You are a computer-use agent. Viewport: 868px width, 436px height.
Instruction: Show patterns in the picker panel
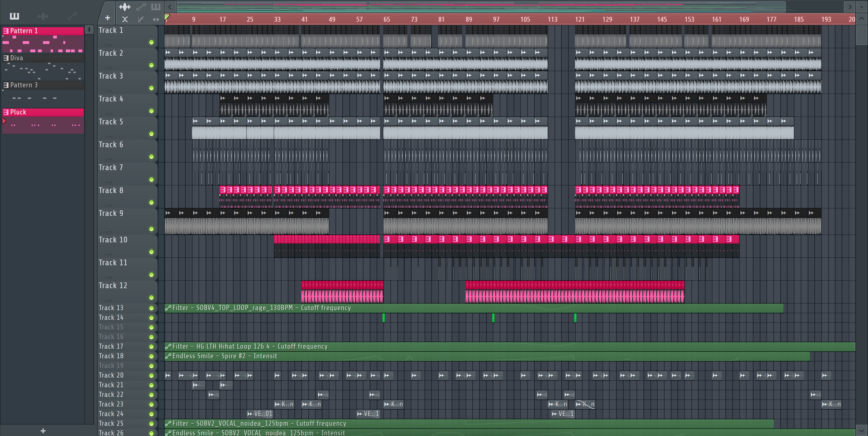pos(14,16)
